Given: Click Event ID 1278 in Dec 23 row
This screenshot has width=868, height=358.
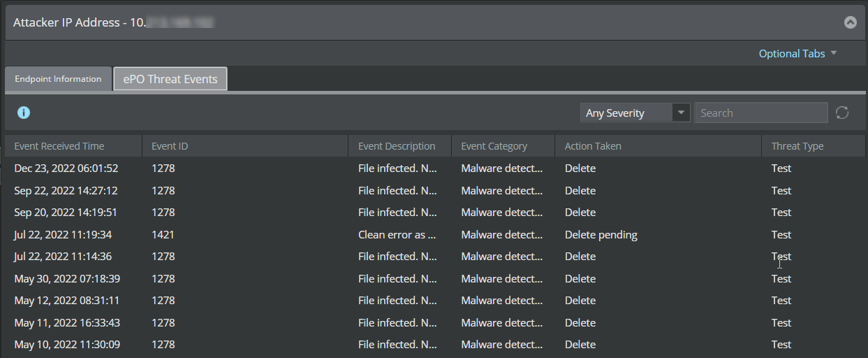Looking at the screenshot, I should coord(163,169).
